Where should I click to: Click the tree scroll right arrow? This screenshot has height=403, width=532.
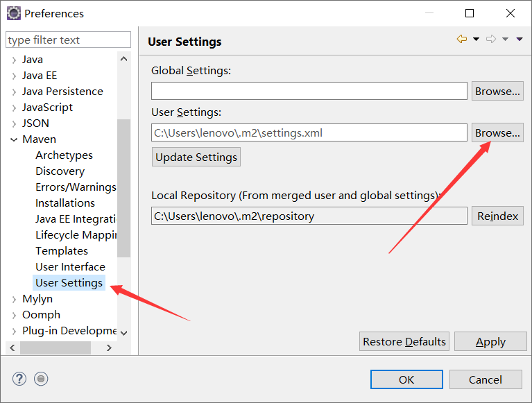109,348
